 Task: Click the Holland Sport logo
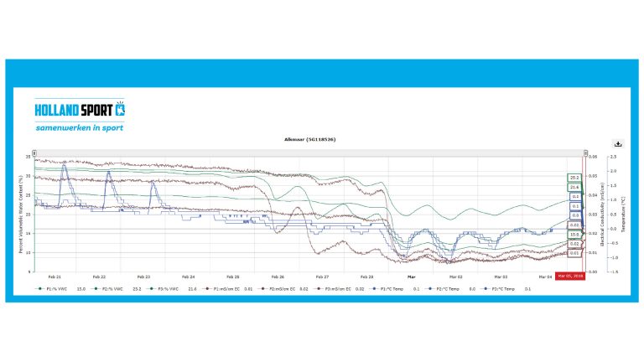pyautogui.click(x=80, y=110)
